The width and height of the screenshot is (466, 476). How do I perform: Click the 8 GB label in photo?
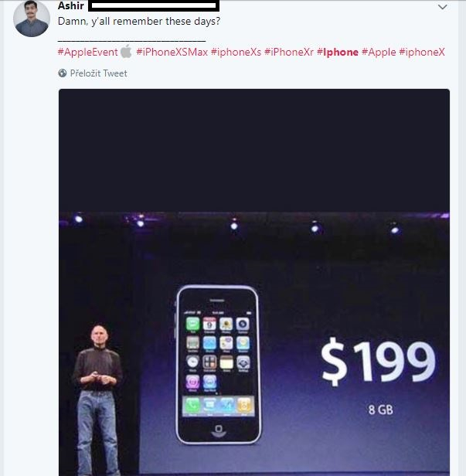[x=381, y=410]
